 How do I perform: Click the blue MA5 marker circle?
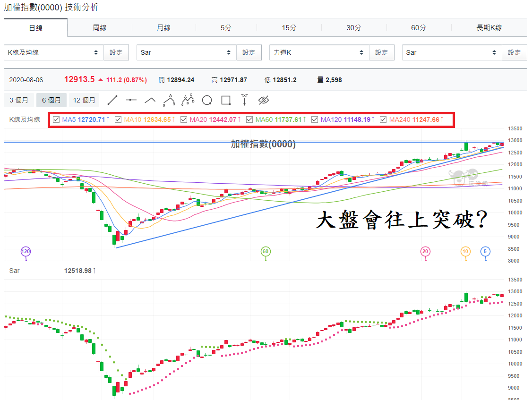(485, 251)
